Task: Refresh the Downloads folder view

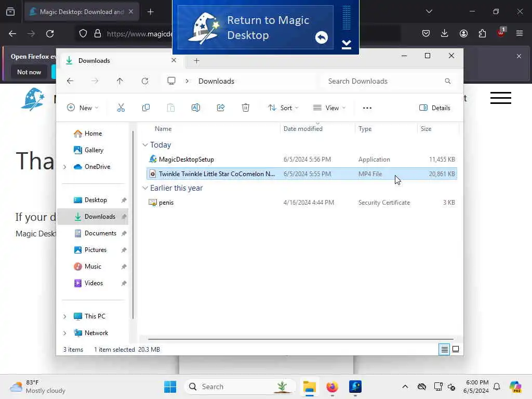Action: [x=145, y=81]
